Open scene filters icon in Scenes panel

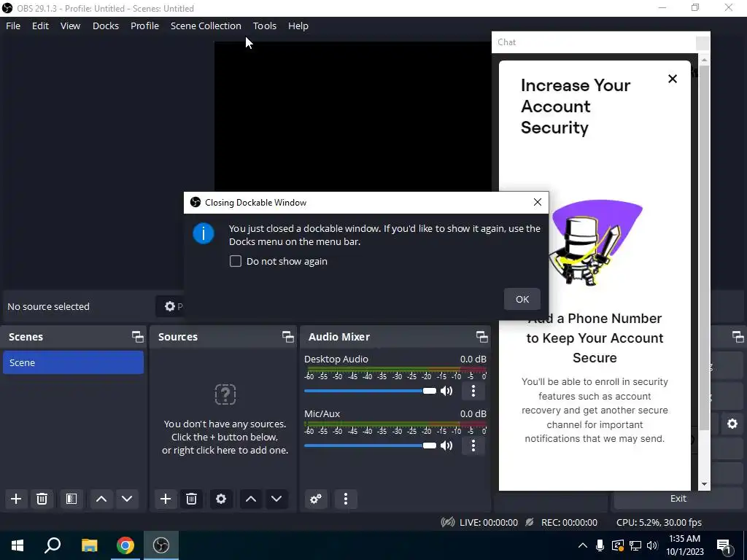pos(71,499)
